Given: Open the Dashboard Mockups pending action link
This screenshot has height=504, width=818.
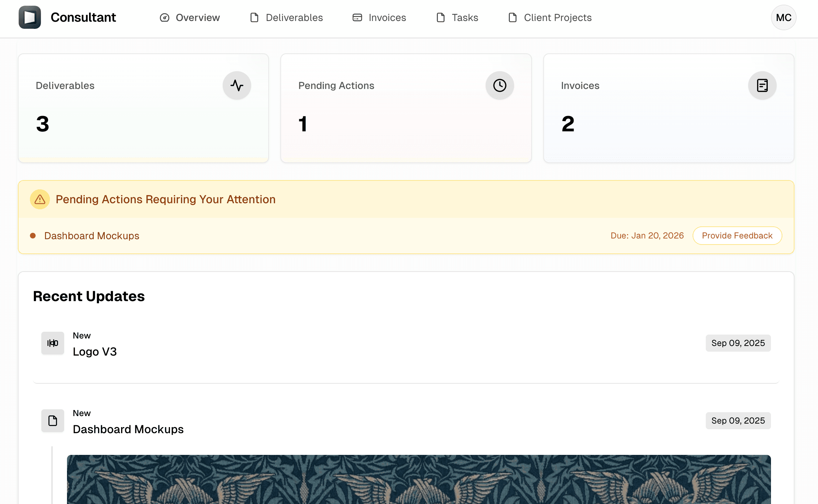Looking at the screenshot, I should [91, 235].
